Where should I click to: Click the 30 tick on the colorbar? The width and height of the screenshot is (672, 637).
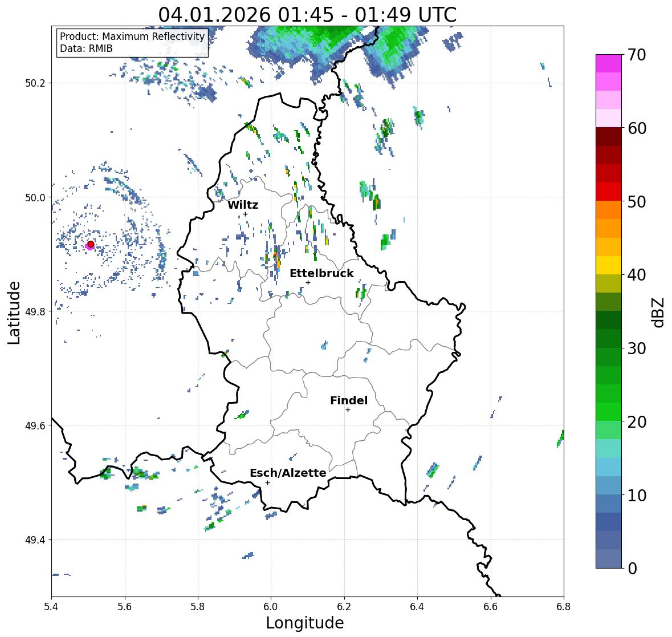coord(637,348)
